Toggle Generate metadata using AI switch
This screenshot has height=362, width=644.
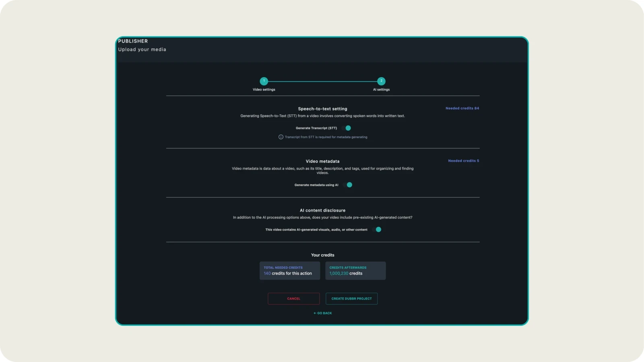[347, 185]
